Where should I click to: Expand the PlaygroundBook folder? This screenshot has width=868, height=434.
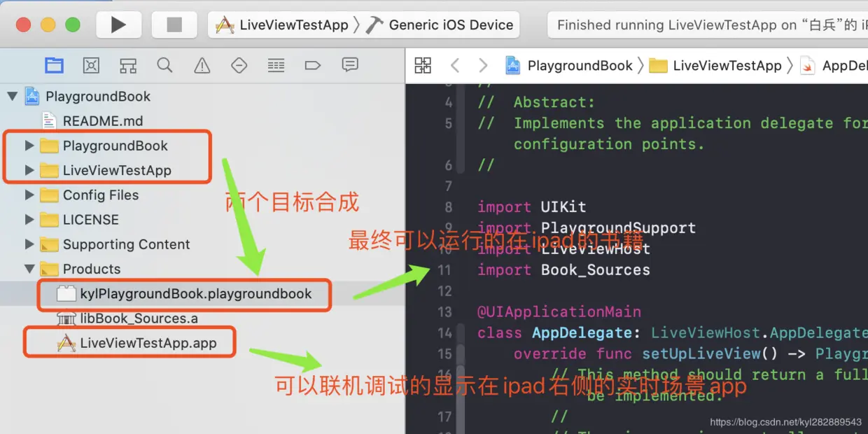[x=29, y=146]
